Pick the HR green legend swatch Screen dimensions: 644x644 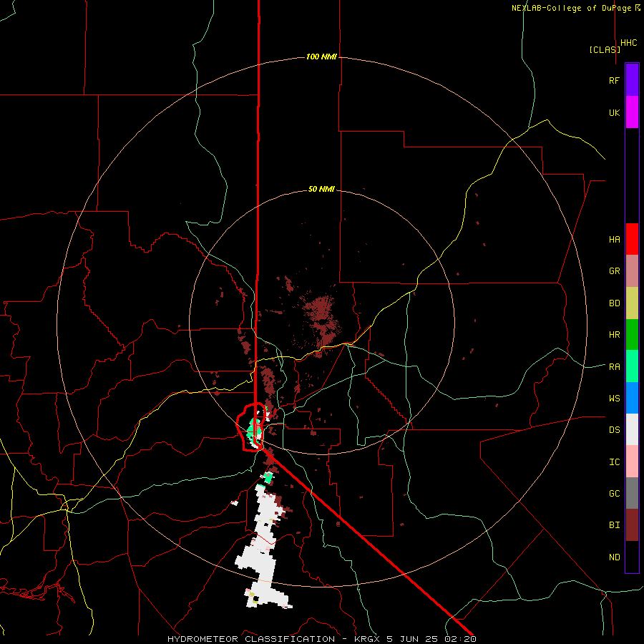[632, 335]
